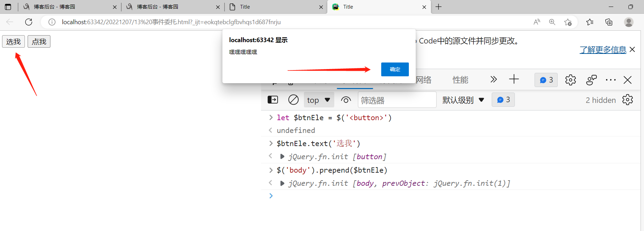The width and height of the screenshot is (644, 231).
Task: Open devtools customize ellipsis menu
Action: (611, 80)
